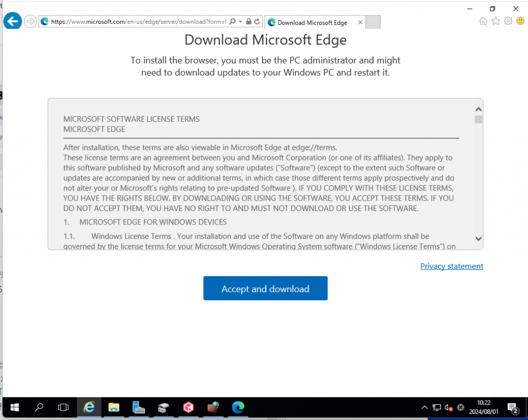Click Accept and download button
Viewport: 528px width, 420px height.
(266, 288)
